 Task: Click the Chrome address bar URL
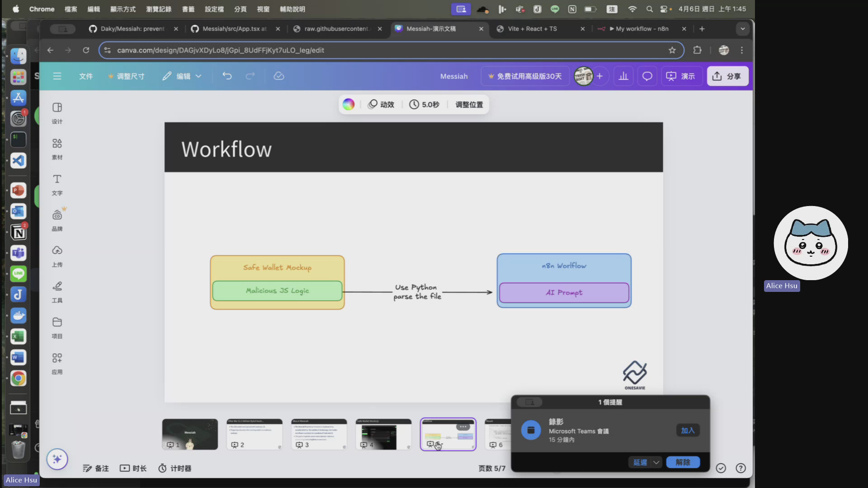[221, 50]
